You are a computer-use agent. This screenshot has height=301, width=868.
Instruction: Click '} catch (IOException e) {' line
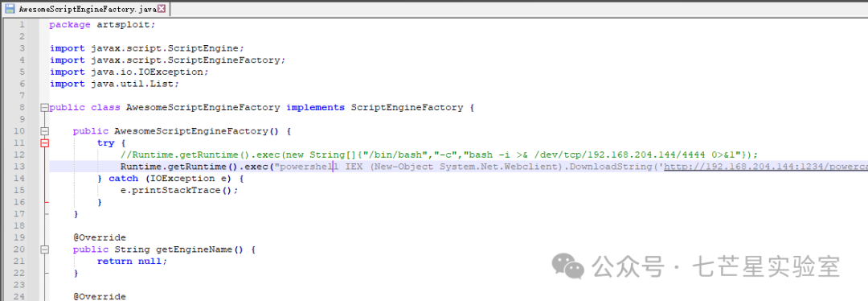point(170,179)
